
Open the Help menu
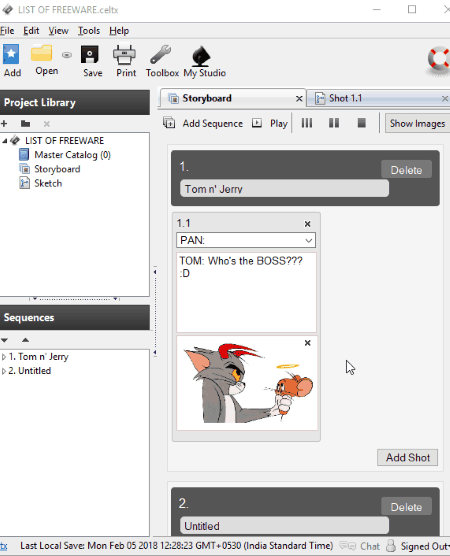click(119, 31)
